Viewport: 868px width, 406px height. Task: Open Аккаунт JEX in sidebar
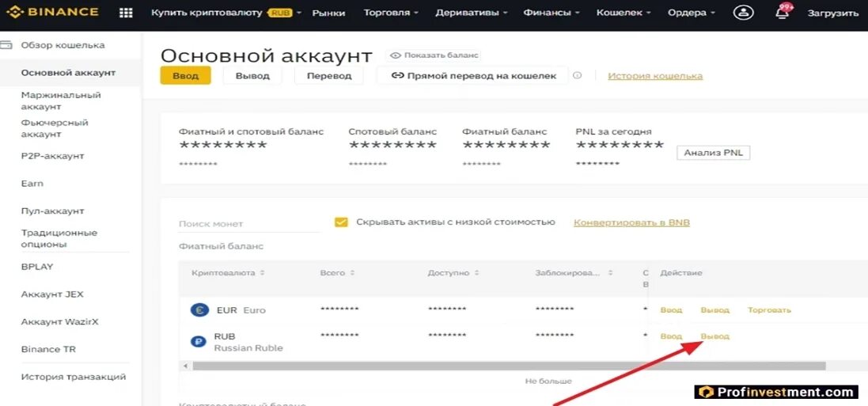coord(52,294)
